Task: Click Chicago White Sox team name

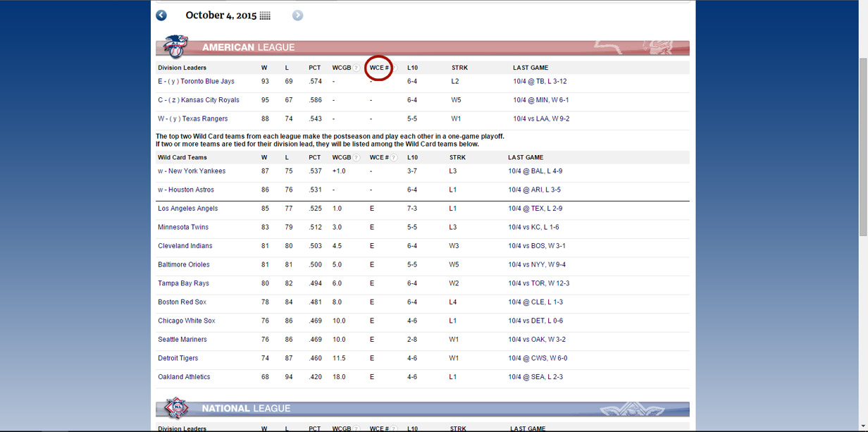Action: [x=187, y=321]
